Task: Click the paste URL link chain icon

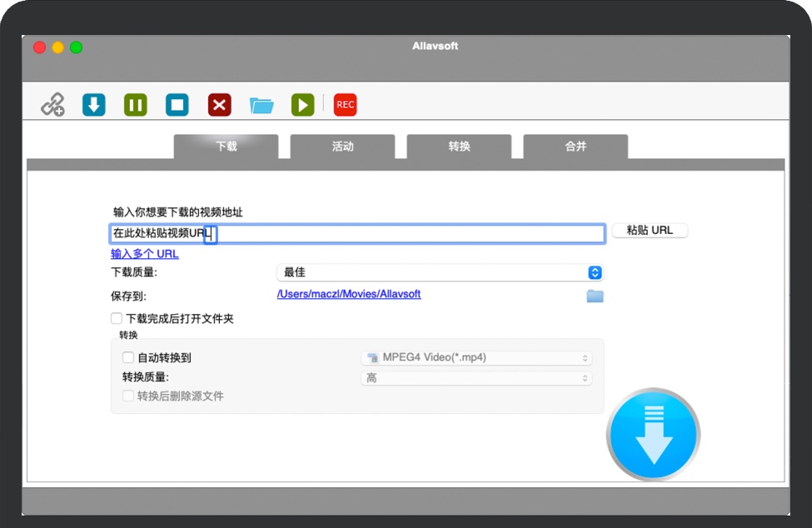Action: [53, 105]
